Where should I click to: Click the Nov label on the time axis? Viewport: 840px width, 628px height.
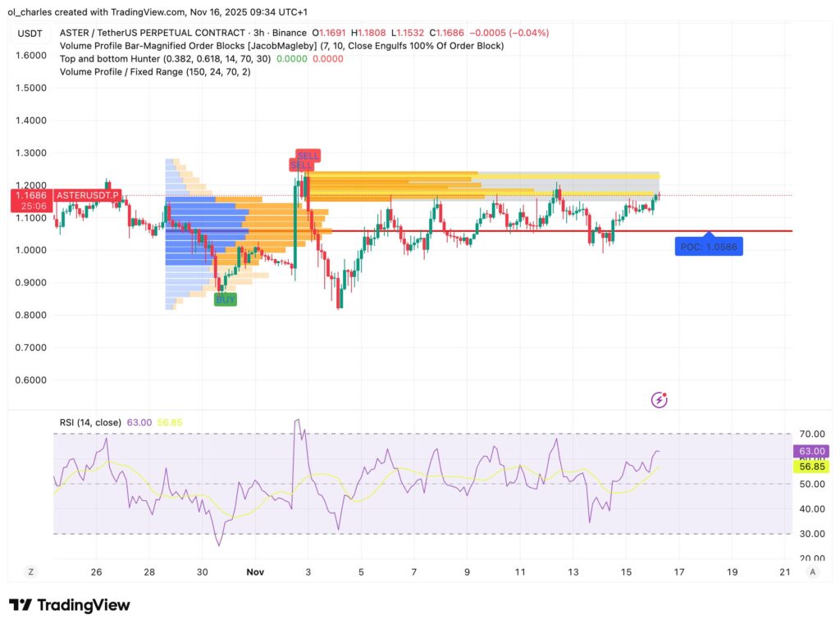(x=255, y=571)
